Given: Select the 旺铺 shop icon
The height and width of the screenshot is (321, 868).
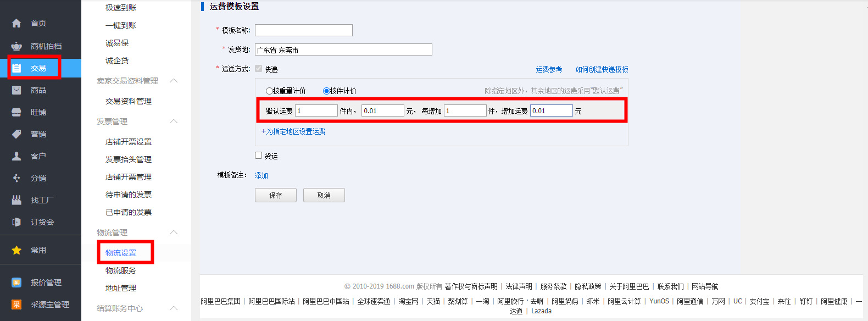Looking at the screenshot, I should click(16, 112).
